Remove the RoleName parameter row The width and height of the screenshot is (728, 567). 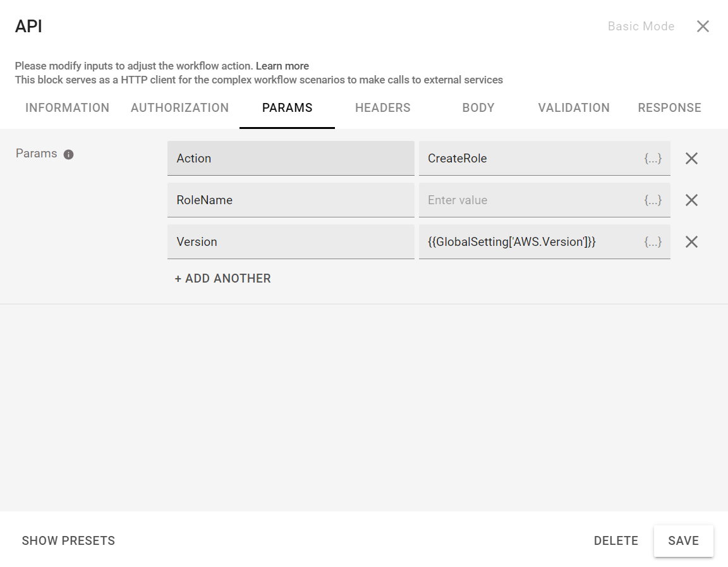691,200
